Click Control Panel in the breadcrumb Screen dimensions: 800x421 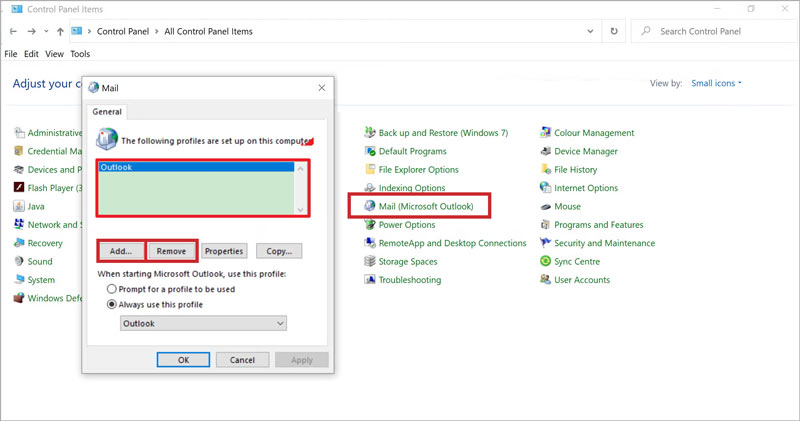(x=123, y=31)
